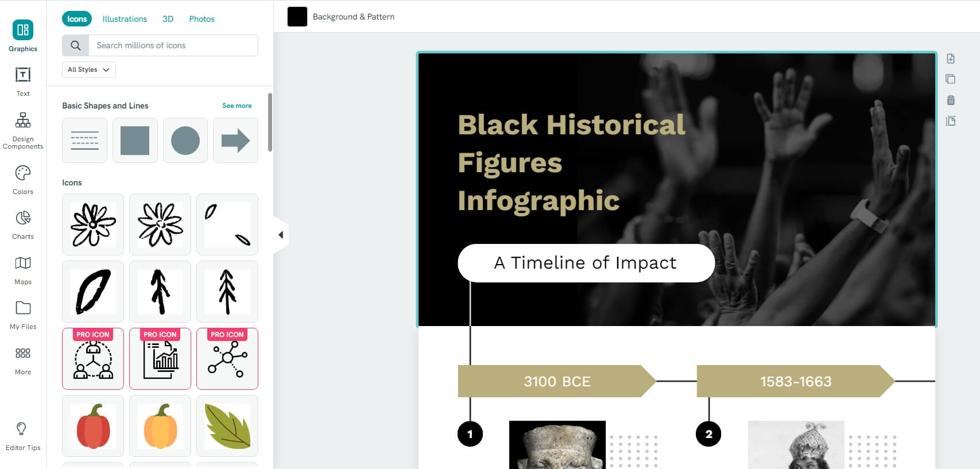This screenshot has height=469, width=980.
Task: Open Editor Tips lightbulb
Action: (x=23, y=436)
